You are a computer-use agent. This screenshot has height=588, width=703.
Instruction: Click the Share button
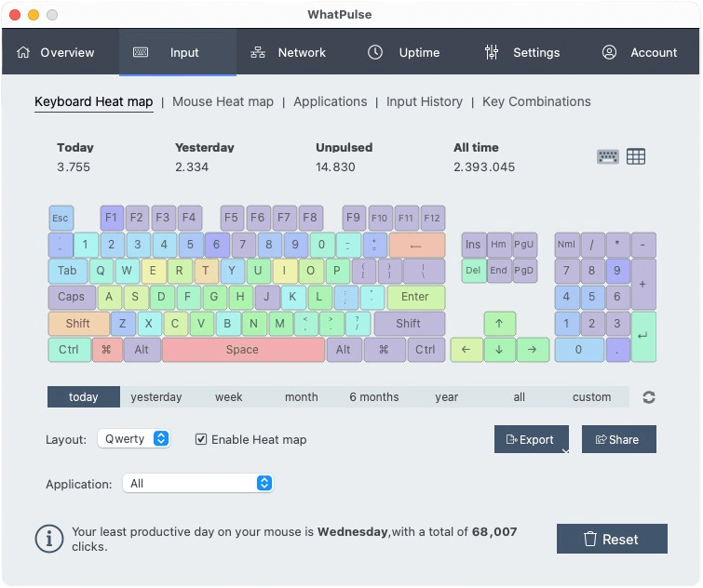tap(618, 439)
